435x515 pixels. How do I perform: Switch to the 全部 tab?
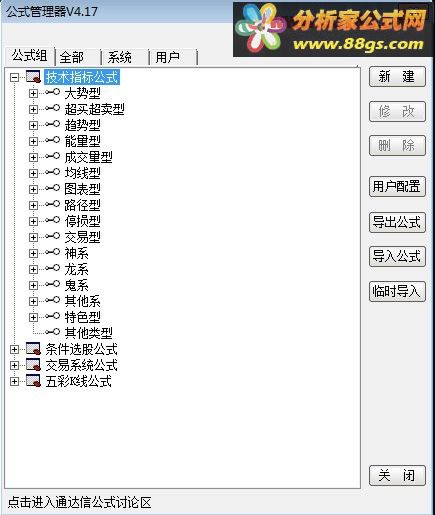tap(78, 58)
